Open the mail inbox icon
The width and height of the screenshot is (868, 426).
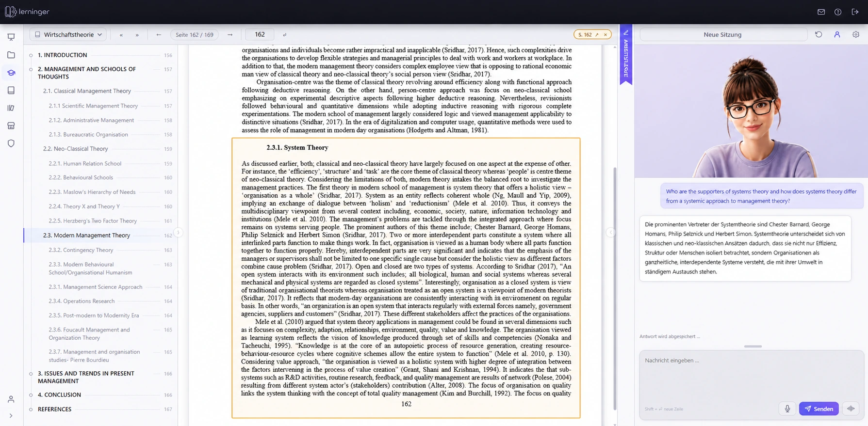pos(821,12)
